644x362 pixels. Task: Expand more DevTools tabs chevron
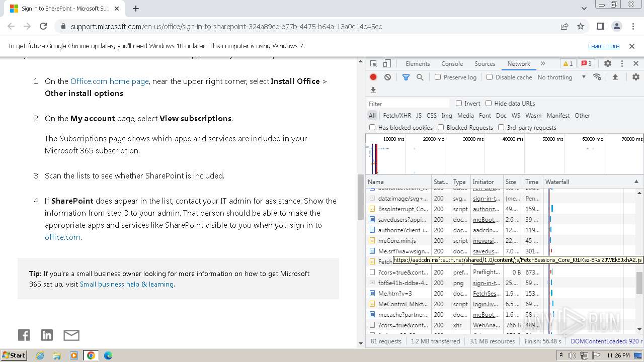point(543,64)
